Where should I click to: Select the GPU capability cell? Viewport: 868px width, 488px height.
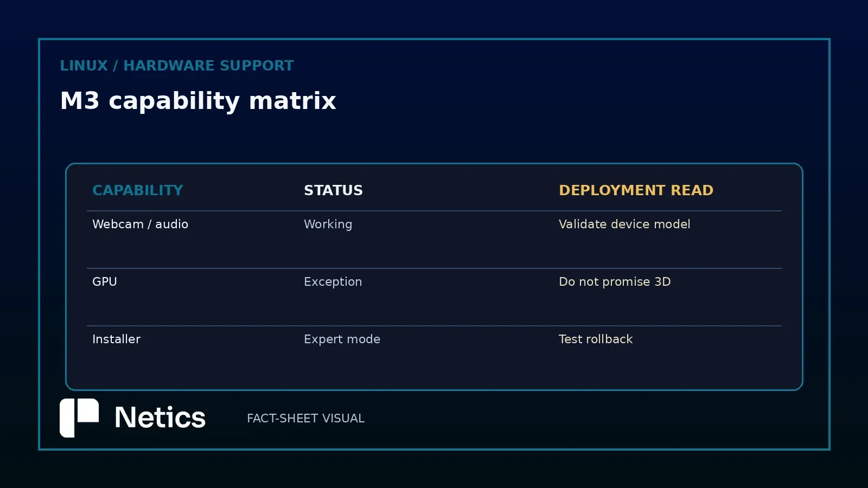pos(105,281)
